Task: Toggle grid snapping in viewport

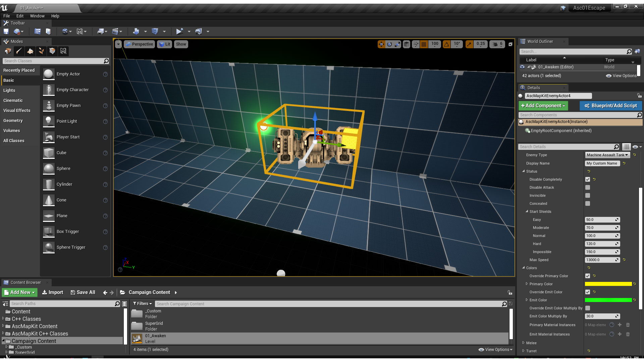Action: 424,44
